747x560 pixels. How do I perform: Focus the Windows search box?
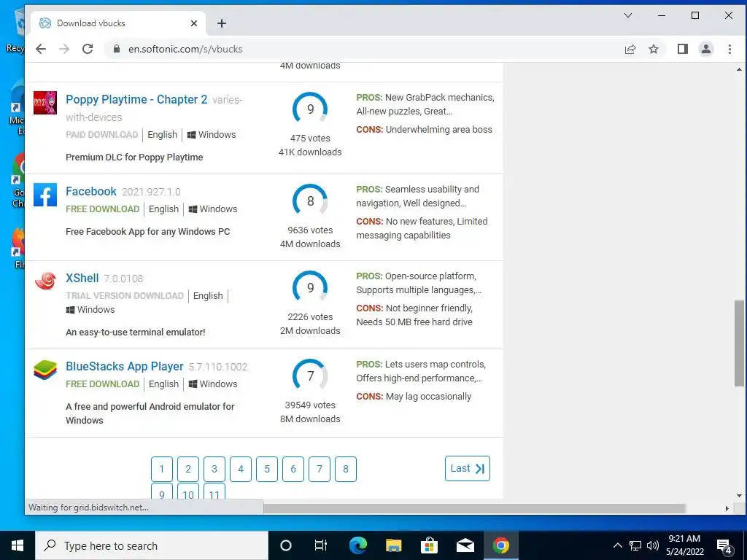point(152,545)
